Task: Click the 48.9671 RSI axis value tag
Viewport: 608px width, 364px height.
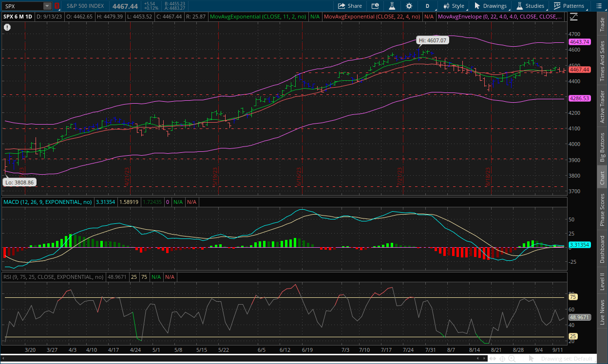Action: click(579, 317)
